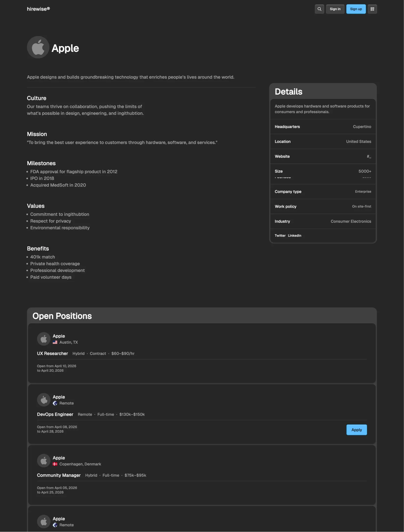Viewport: 404px width, 532px height.
Task: Open the grid menu icon in header
Action: click(x=372, y=9)
